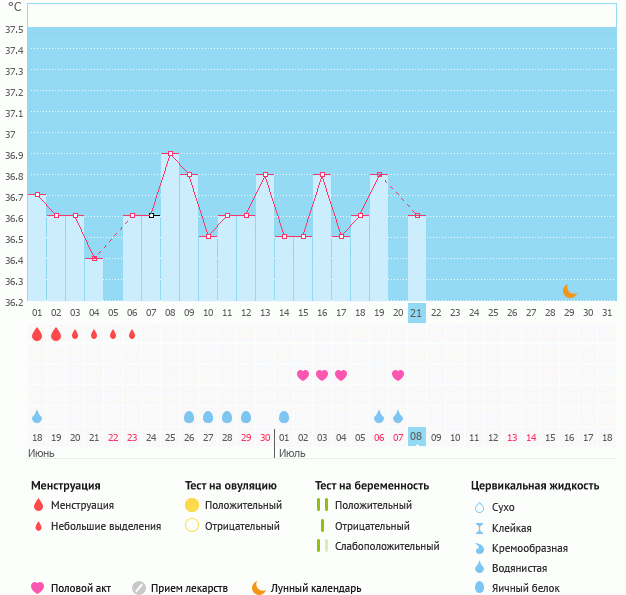
Task: Click the heart icon on cycle day 20
Action: click(x=398, y=375)
